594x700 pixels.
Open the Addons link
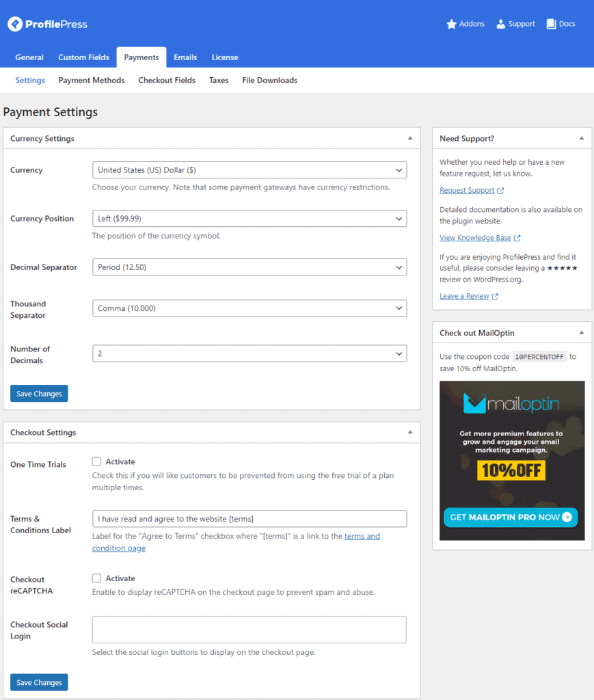coord(465,24)
